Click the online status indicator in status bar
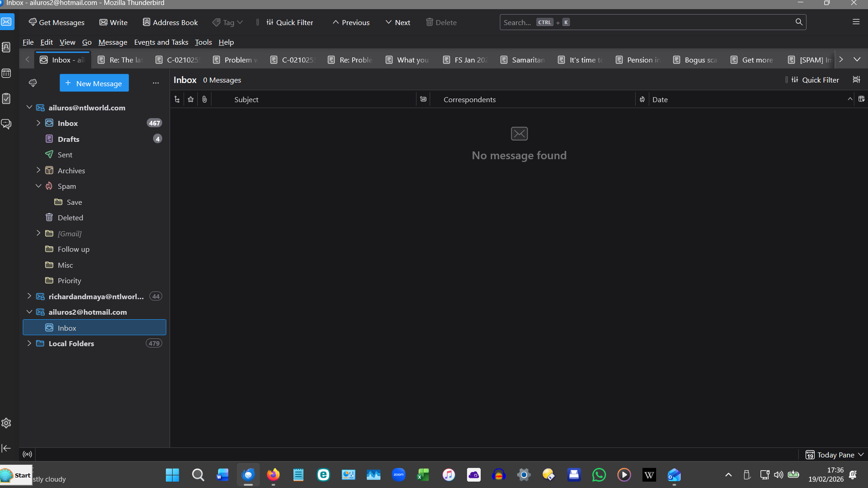This screenshot has height=488, width=868. point(28,454)
